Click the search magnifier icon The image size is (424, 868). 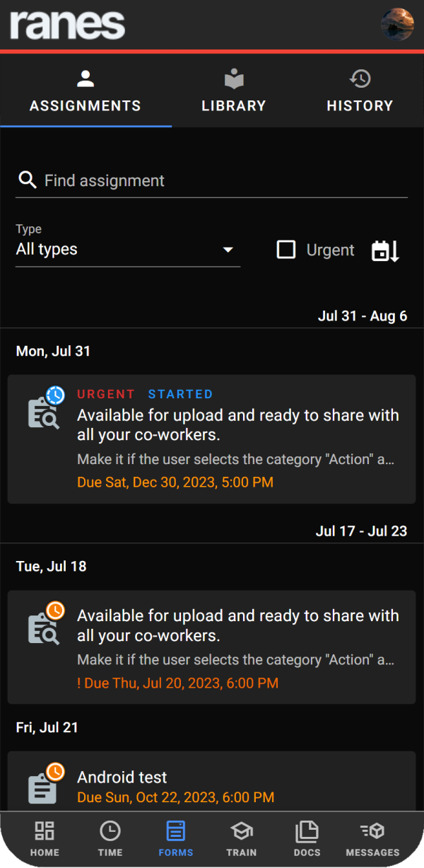(x=28, y=180)
